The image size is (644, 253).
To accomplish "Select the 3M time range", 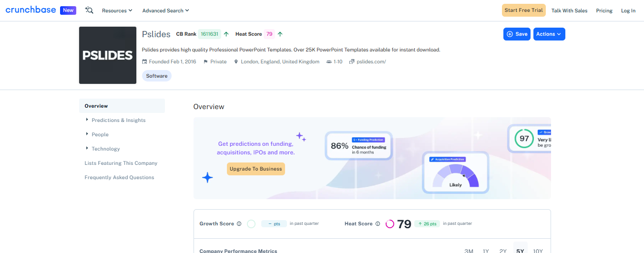I will point(469,251).
